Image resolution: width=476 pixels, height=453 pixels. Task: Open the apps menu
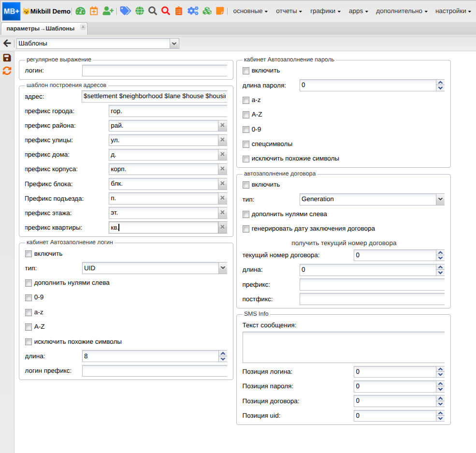tap(358, 11)
